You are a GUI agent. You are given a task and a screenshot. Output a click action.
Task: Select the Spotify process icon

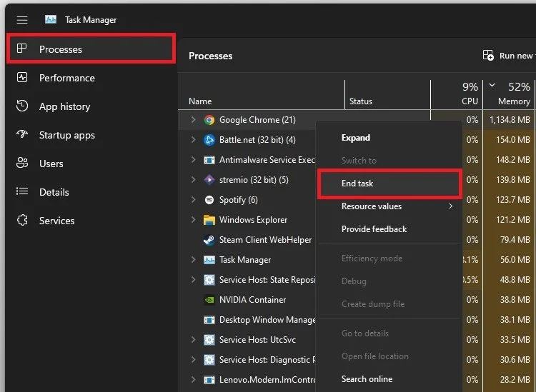(209, 200)
